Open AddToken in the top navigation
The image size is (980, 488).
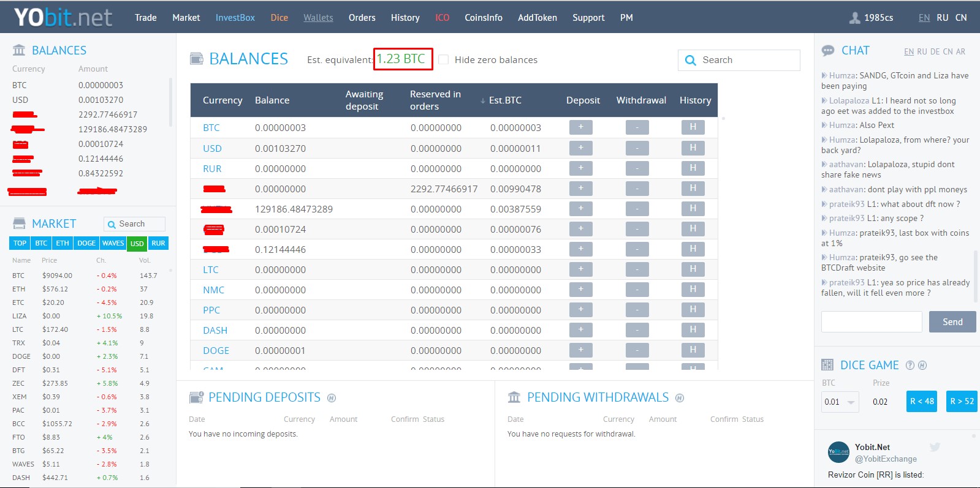coord(537,18)
